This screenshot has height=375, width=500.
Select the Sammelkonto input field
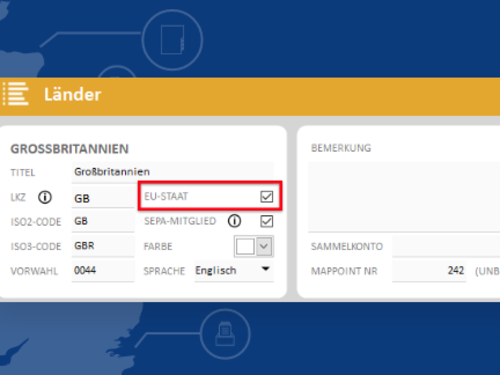(446, 246)
